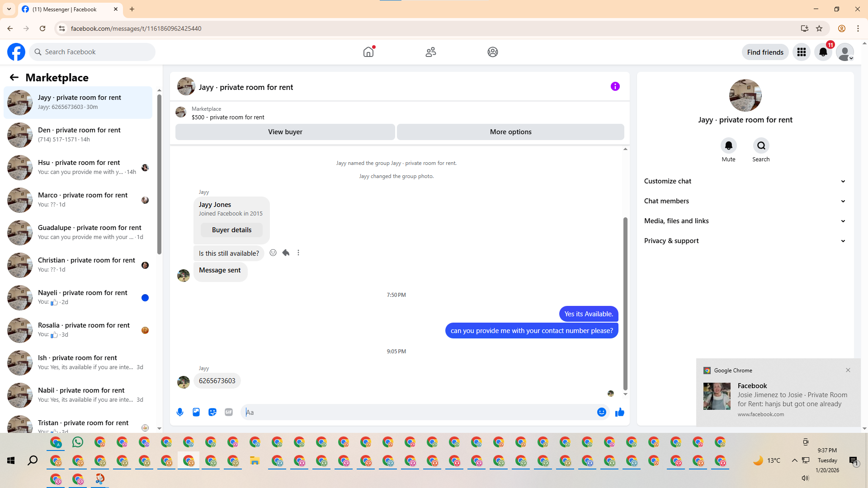View site information icon in address bar
The height and width of the screenshot is (488, 868).
click(x=62, y=28)
